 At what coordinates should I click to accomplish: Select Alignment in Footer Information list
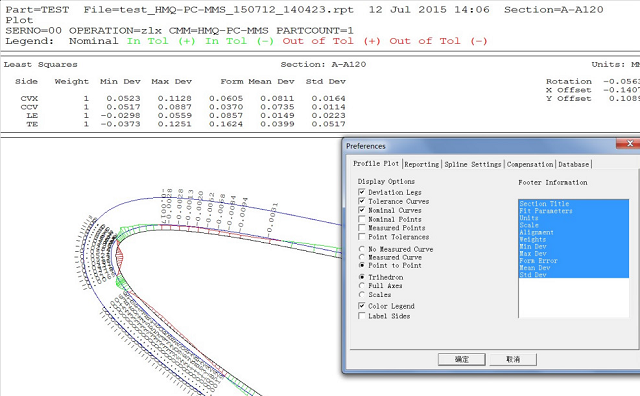coord(573,232)
